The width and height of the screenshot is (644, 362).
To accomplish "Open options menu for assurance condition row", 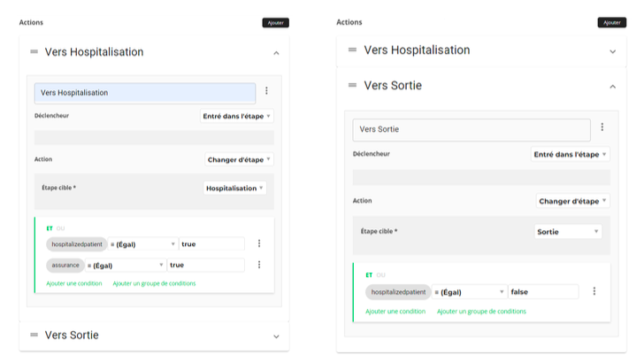I will [259, 265].
